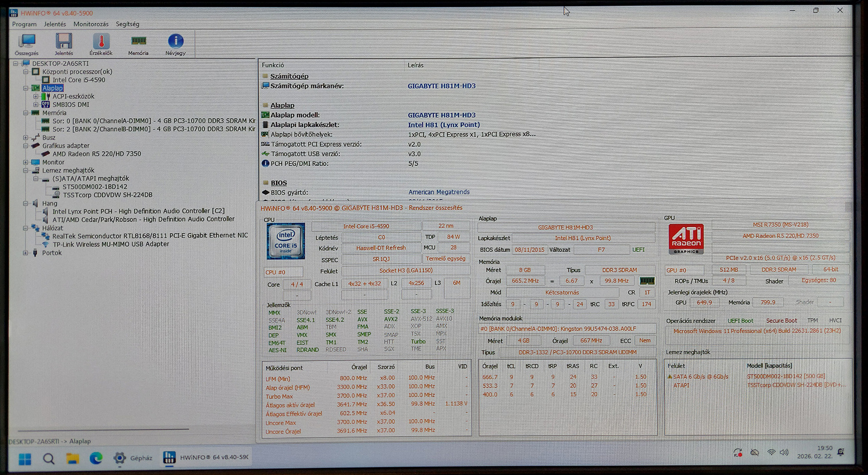Open taskbar Search magnifier
Viewport: 868px width, 475px height.
49,459
